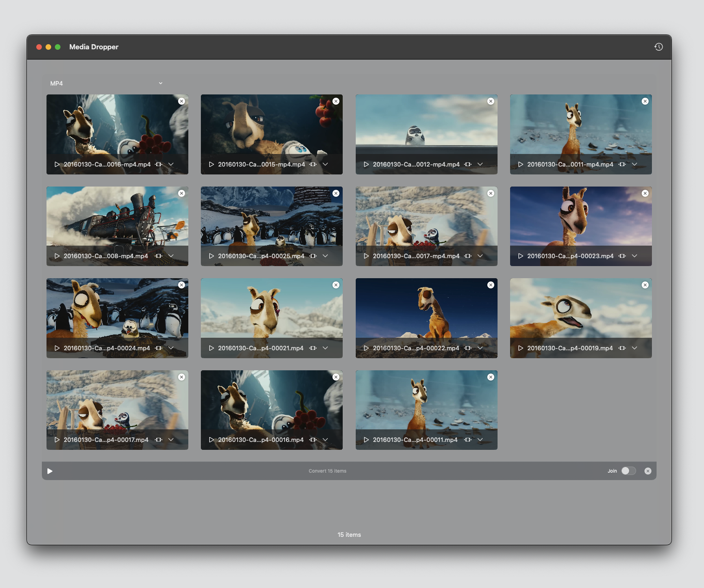Remove 0011-mp4.mp4 from the list
The height and width of the screenshot is (588, 704).
[x=645, y=101]
